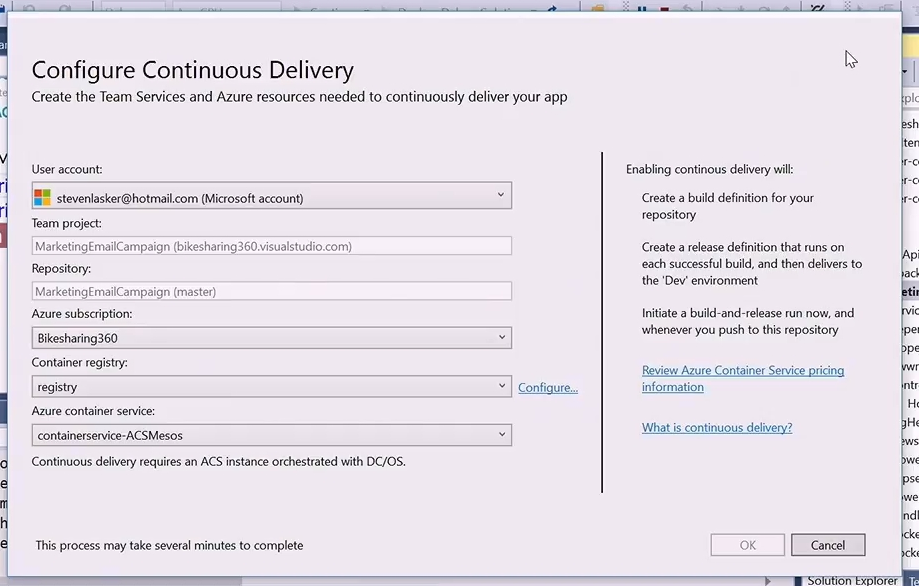Click the folder icon in top toolbar
This screenshot has width=919, height=586.
[x=598, y=7]
